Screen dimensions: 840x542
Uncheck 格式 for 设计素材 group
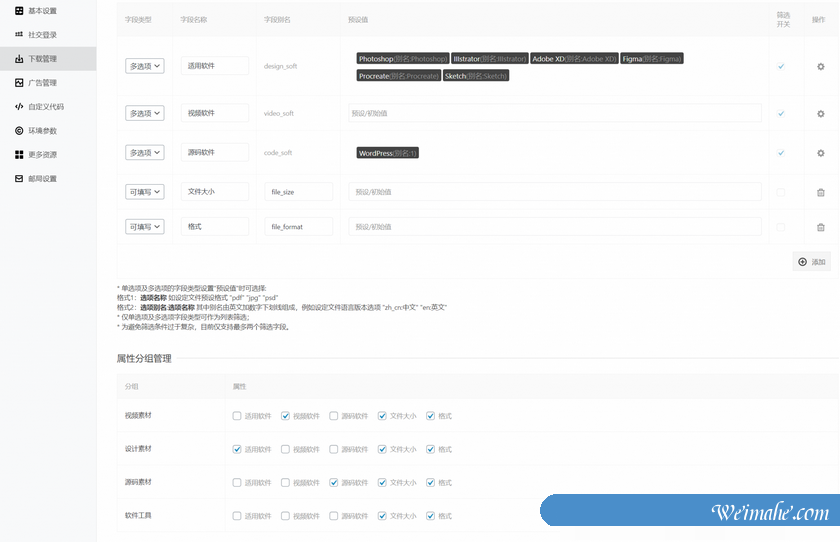(x=431, y=449)
